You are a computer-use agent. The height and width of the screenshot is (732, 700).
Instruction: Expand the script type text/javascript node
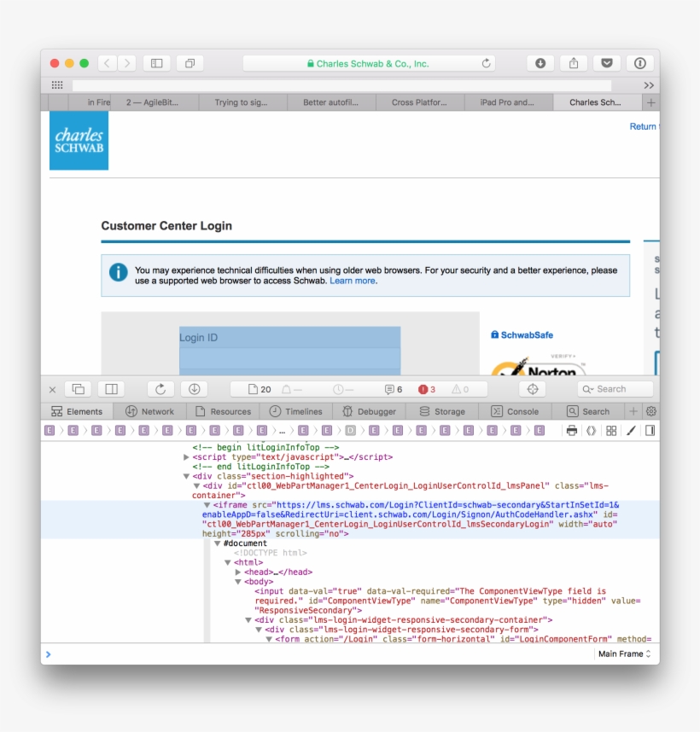186,457
